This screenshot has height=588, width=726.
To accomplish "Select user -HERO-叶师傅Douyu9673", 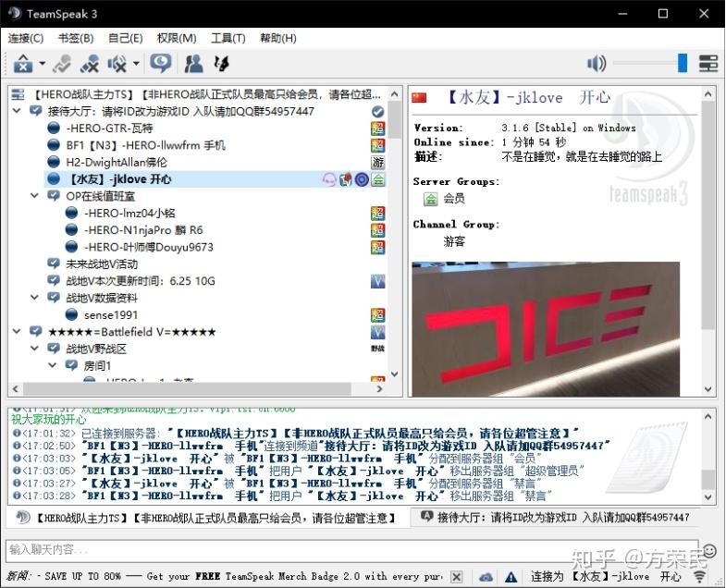I will (x=149, y=247).
